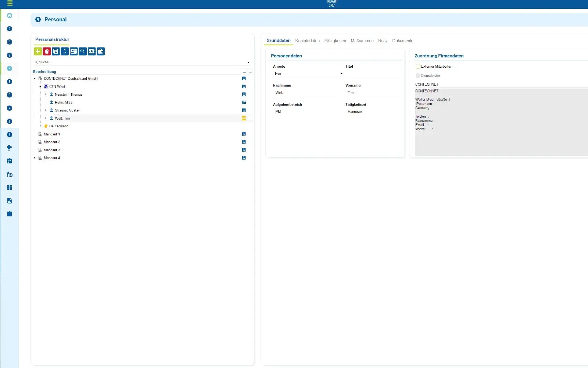Click the ID card icon in the toolbar

point(73,52)
